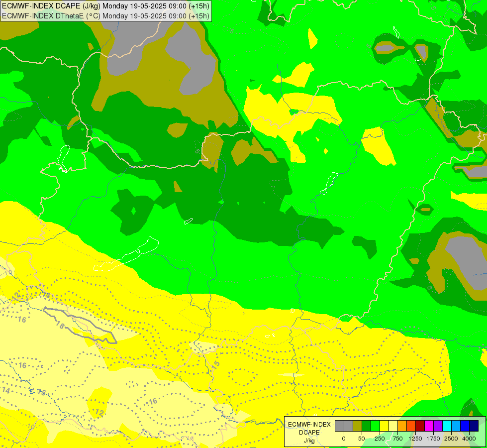Pick the orange legend swatch
Image resolution: width=487 pixels, height=448 pixels.
coord(402,426)
